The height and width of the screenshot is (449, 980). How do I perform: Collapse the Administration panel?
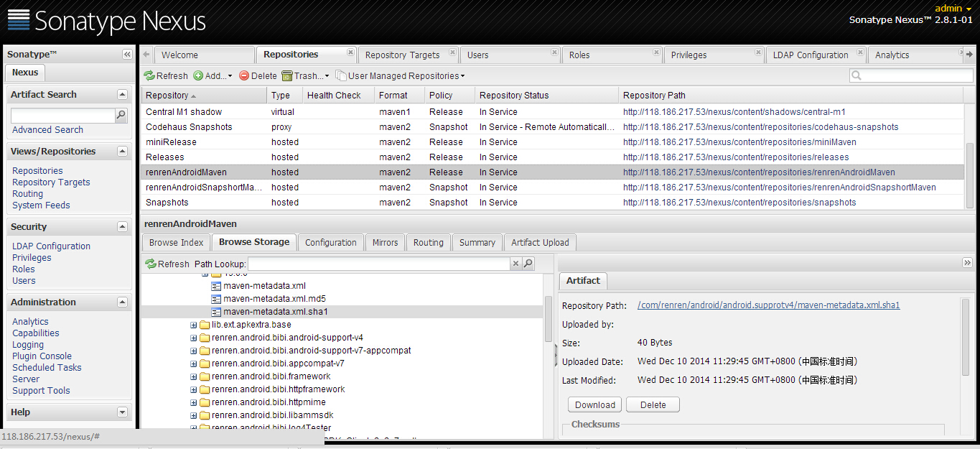(x=122, y=302)
